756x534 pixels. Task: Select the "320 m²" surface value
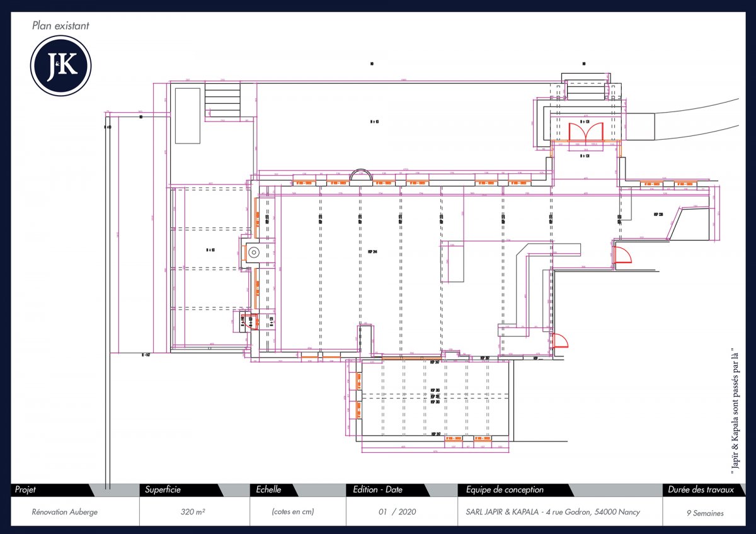tap(193, 512)
